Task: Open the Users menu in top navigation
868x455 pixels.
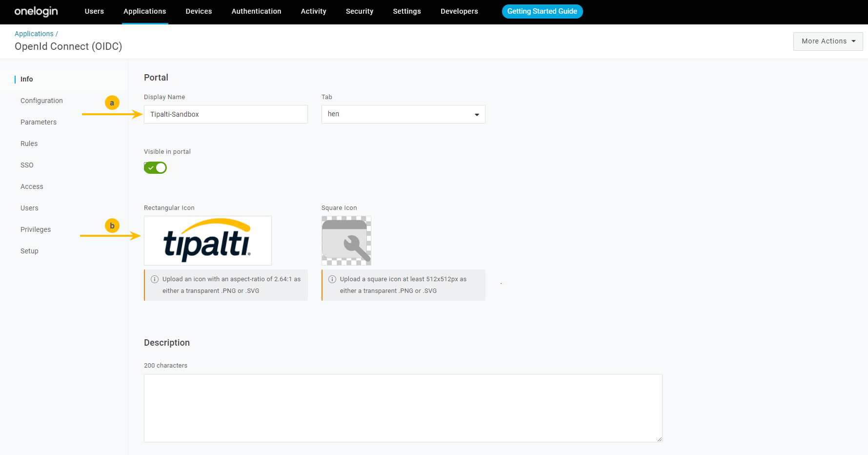Action: click(x=94, y=11)
